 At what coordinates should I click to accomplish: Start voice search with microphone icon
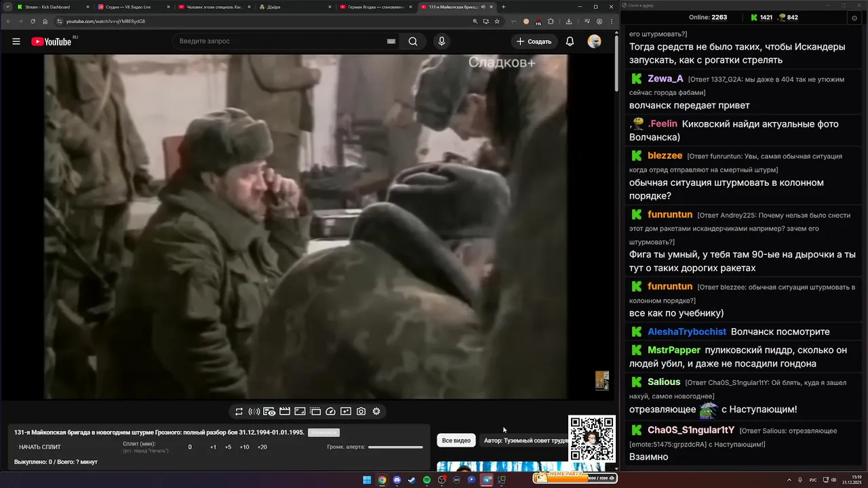(x=441, y=41)
